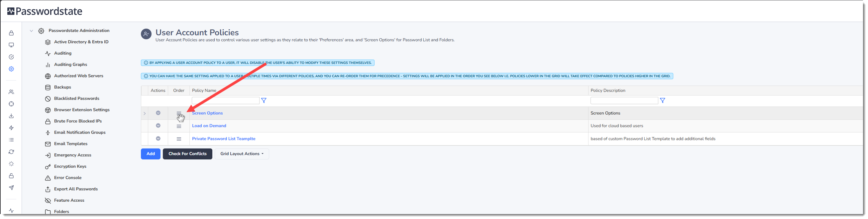Open Email Notification Groups
The height and width of the screenshot is (219, 868).
79,132
